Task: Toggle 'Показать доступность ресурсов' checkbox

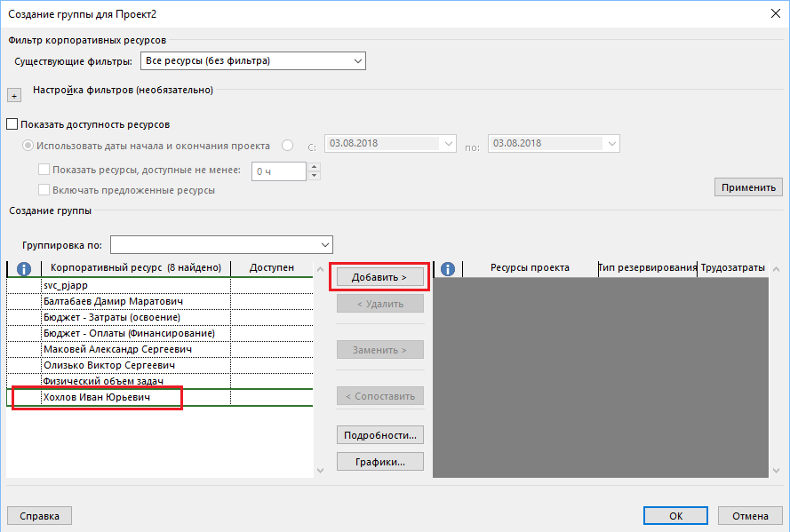Action: pyautogui.click(x=12, y=124)
